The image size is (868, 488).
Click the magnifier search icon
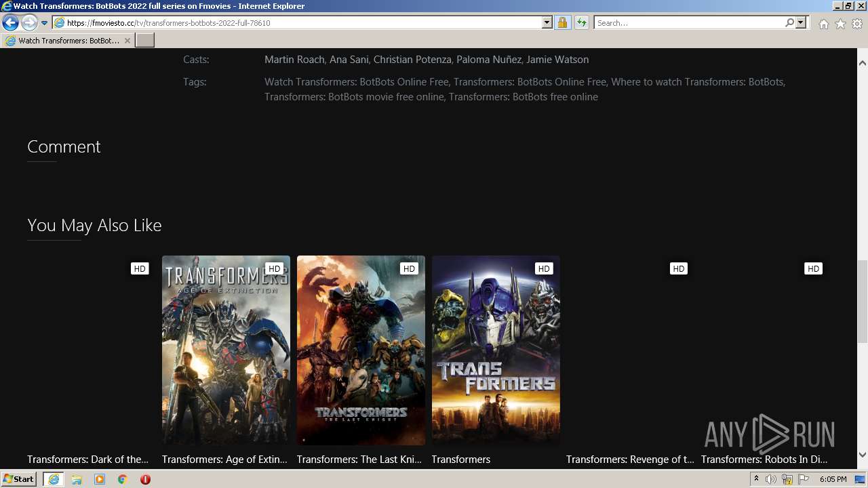coord(789,23)
